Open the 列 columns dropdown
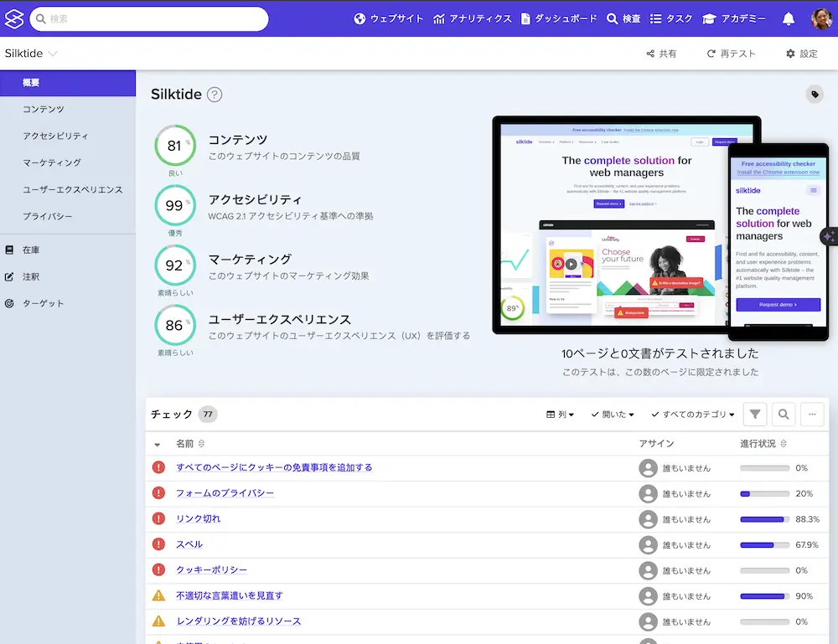 [x=560, y=415]
